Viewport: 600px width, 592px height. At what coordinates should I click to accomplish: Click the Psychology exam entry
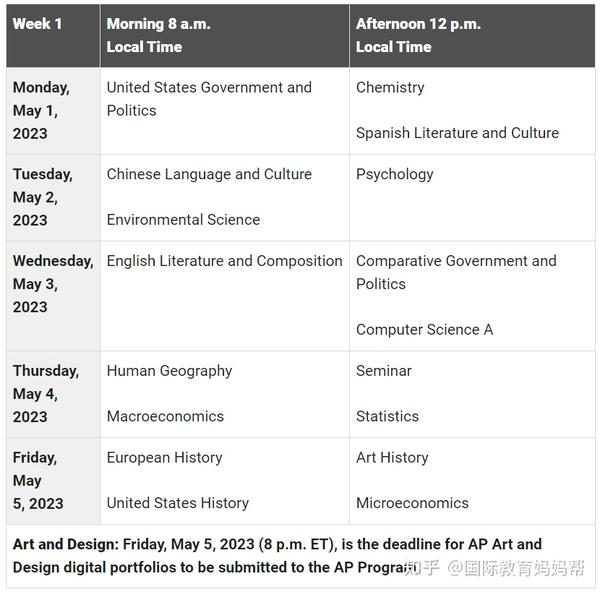pyautogui.click(x=395, y=174)
